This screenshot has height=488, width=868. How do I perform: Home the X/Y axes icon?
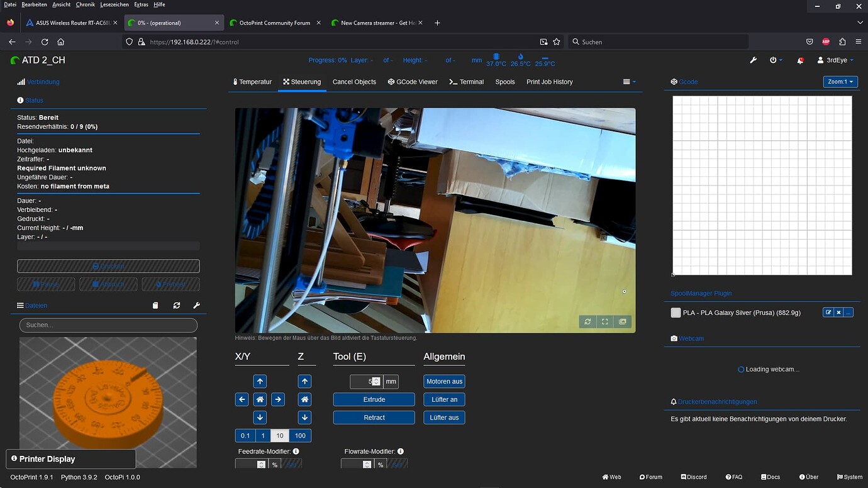click(x=260, y=399)
